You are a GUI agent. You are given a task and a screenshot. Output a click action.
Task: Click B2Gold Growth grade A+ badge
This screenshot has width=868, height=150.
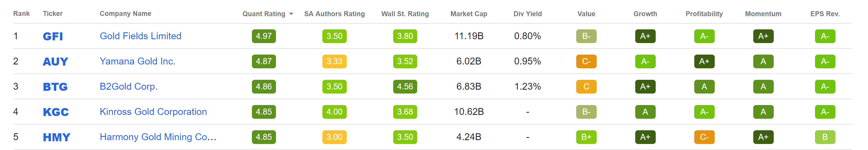(645, 87)
